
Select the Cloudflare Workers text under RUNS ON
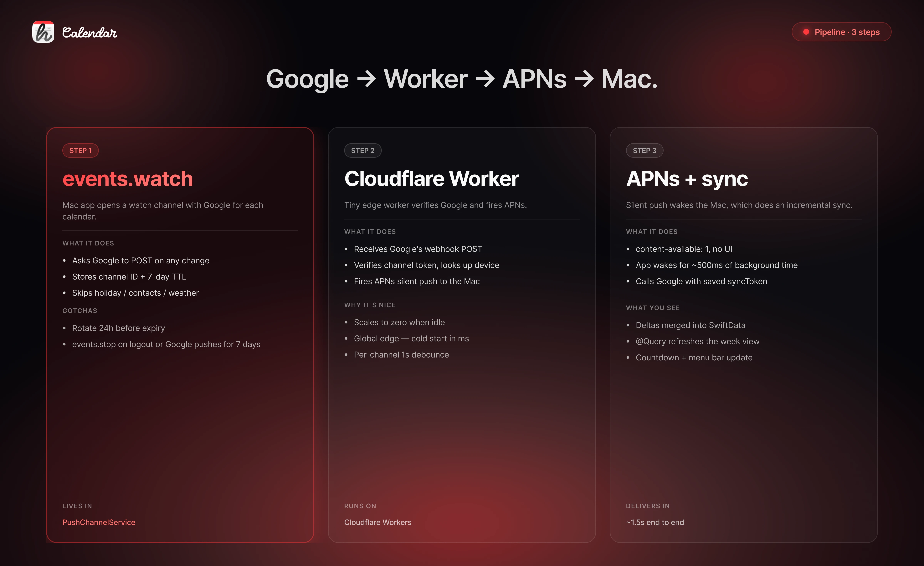378,522
